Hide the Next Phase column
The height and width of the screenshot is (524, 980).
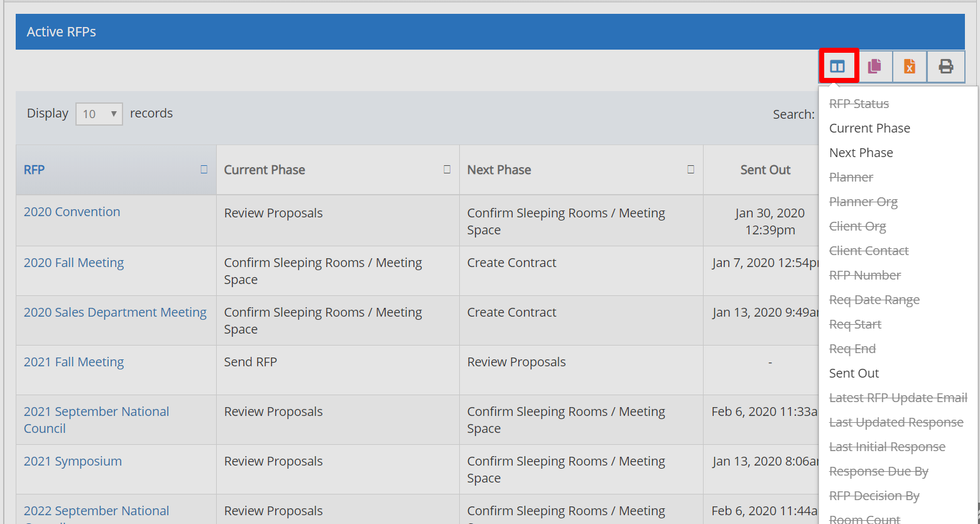tap(861, 153)
